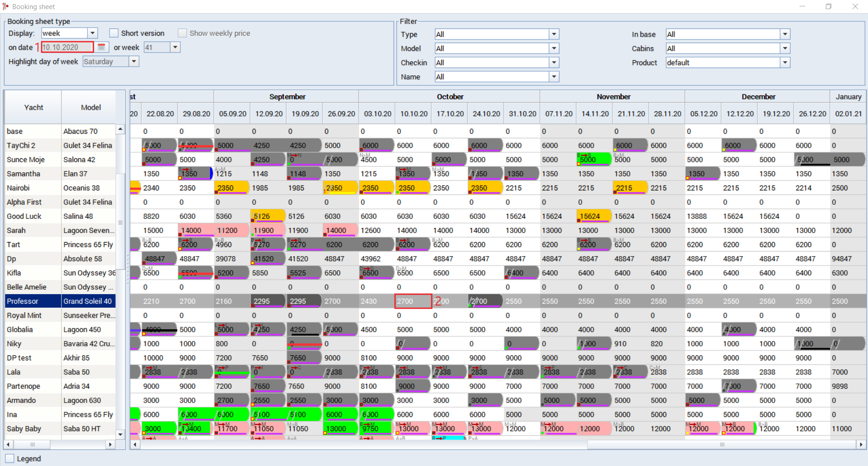
Task: Click the yacht list scroll-up arrow
Action: pos(120,129)
